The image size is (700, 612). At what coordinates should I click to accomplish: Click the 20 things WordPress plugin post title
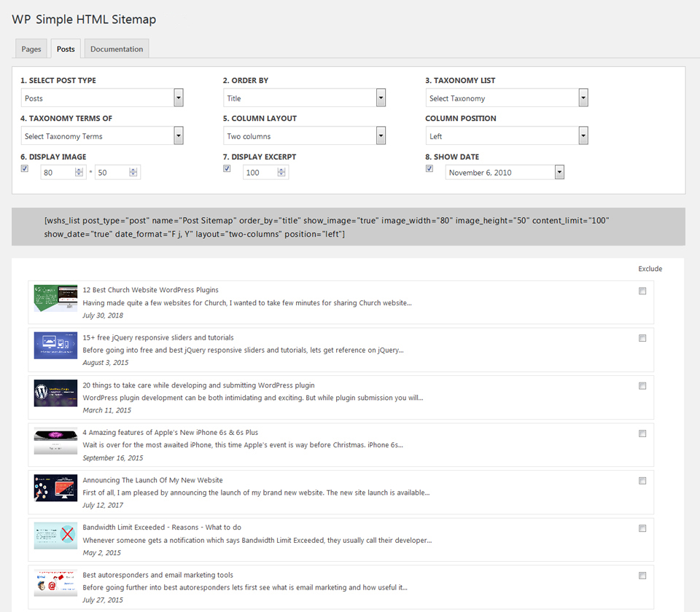click(x=198, y=385)
